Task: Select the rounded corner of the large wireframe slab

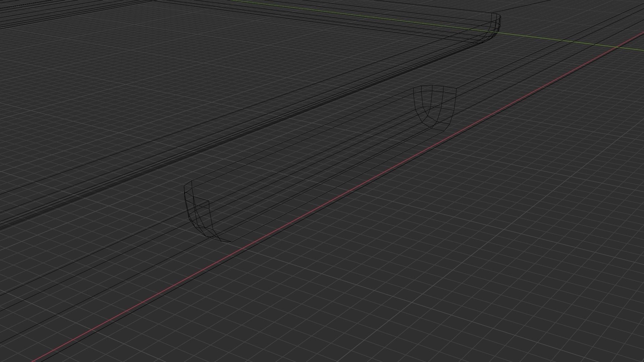Action: pos(491,28)
